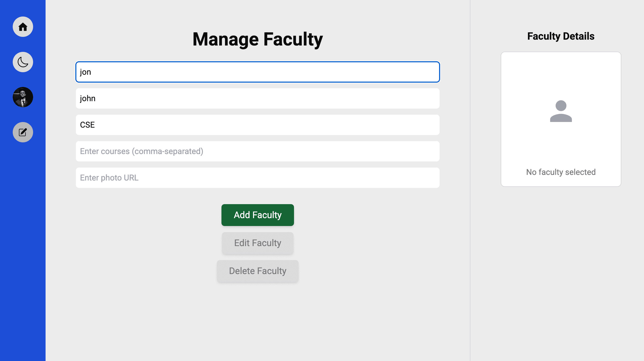This screenshot has width=644, height=361.
Task: Click the Manage Faculty title
Action: (x=258, y=39)
